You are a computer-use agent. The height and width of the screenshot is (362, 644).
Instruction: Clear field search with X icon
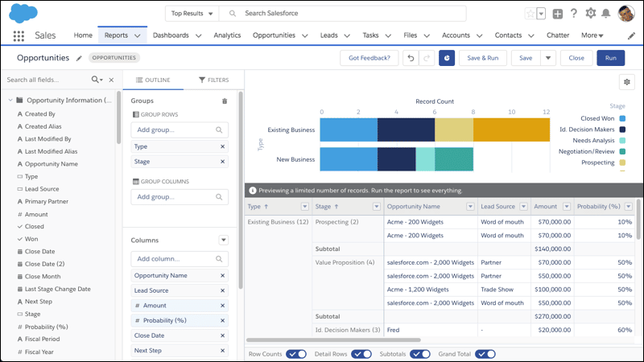(x=111, y=80)
